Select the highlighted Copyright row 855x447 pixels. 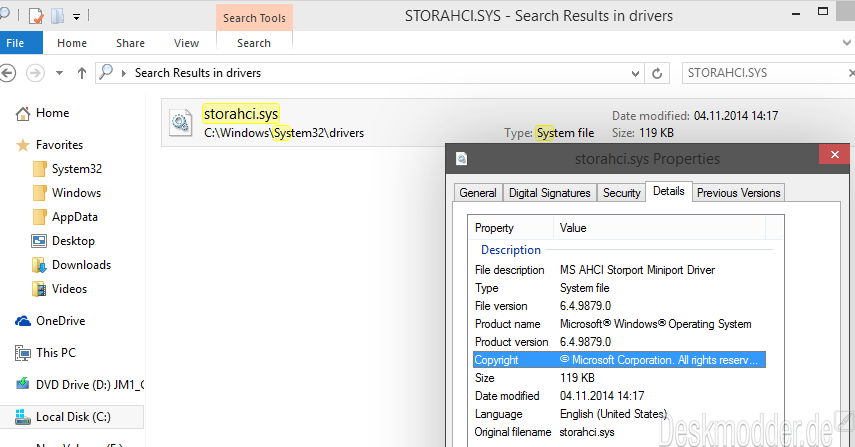(619, 360)
